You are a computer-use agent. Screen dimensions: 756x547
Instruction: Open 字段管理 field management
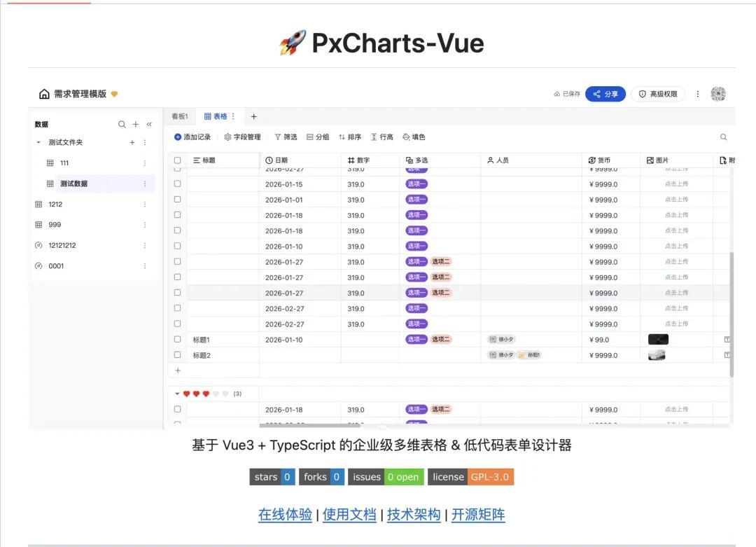point(242,137)
